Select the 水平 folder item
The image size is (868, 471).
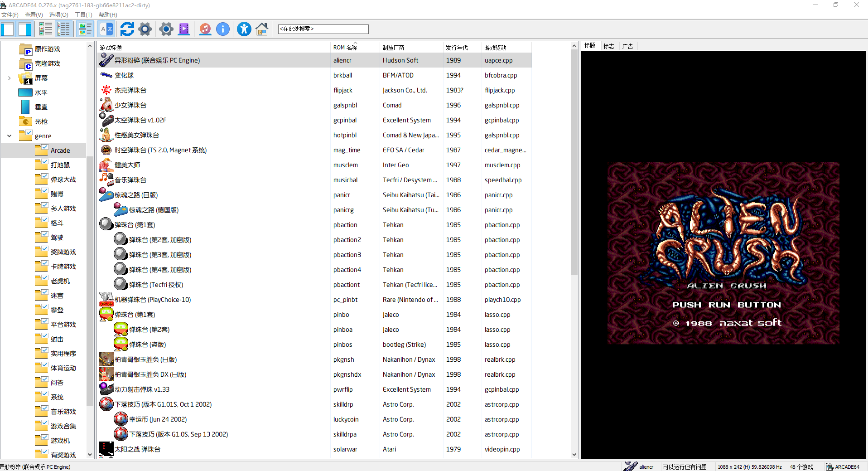point(33,92)
